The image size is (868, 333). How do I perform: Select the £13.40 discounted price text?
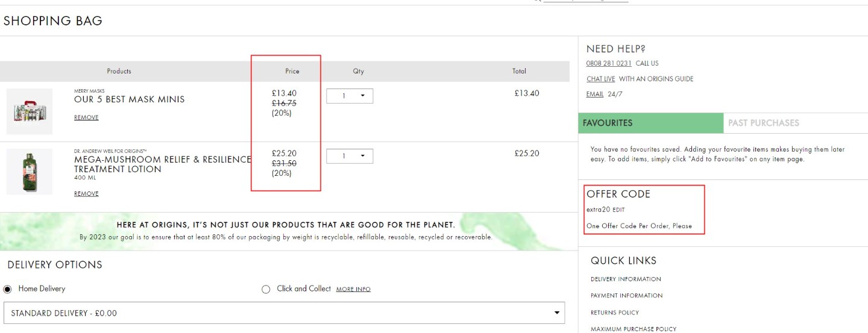point(284,93)
